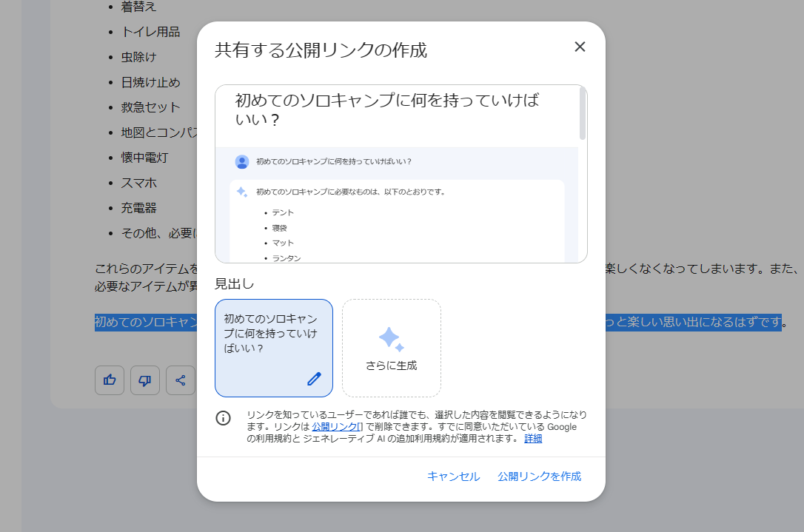Select the 初めてのソロキャンプ heading card

tap(273, 348)
